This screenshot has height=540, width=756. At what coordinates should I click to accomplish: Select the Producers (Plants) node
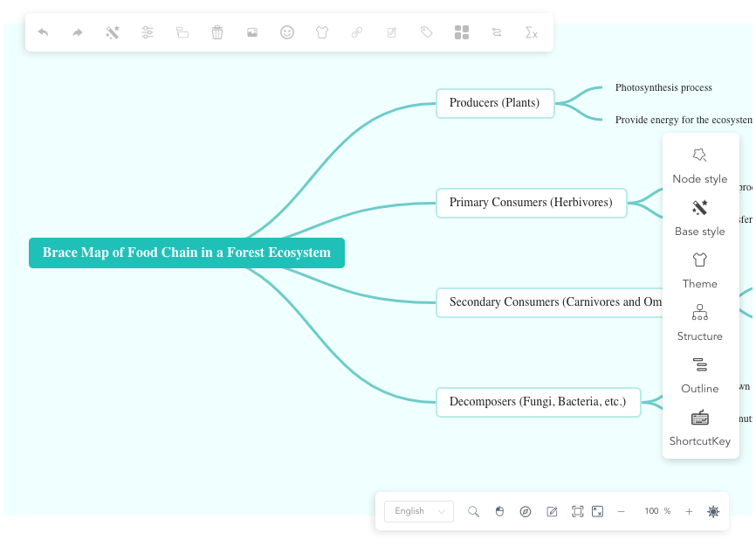coord(495,103)
